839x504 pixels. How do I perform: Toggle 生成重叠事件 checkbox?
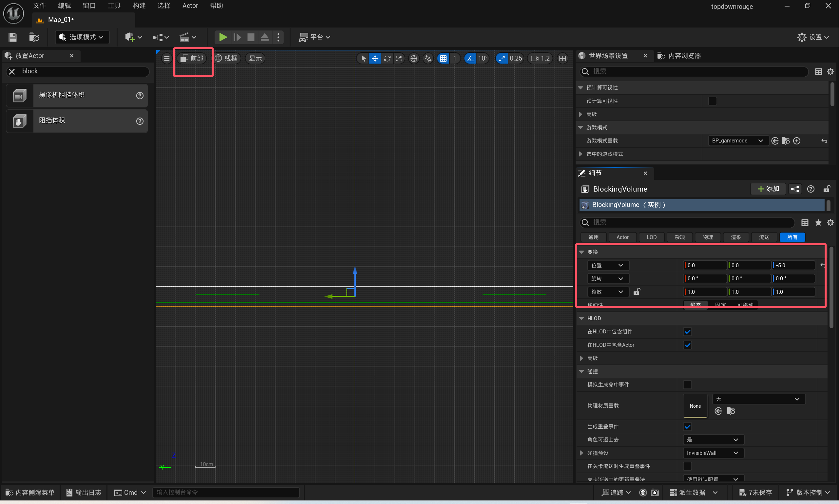click(x=688, y=427)
